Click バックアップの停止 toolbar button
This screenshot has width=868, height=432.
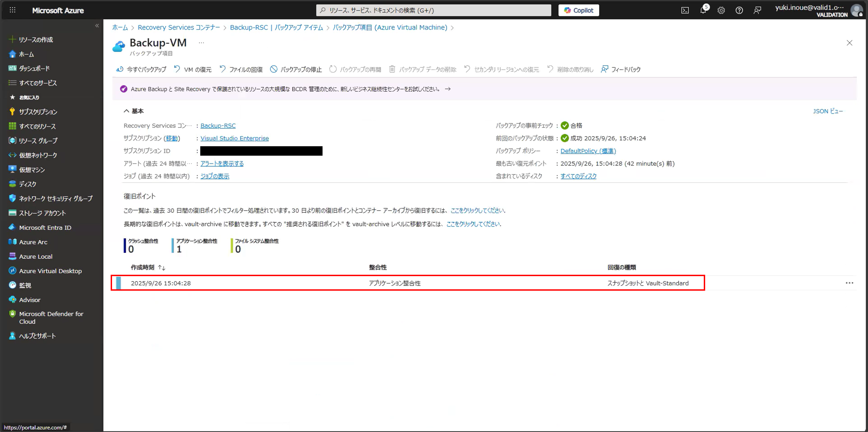tap(296, 69)
